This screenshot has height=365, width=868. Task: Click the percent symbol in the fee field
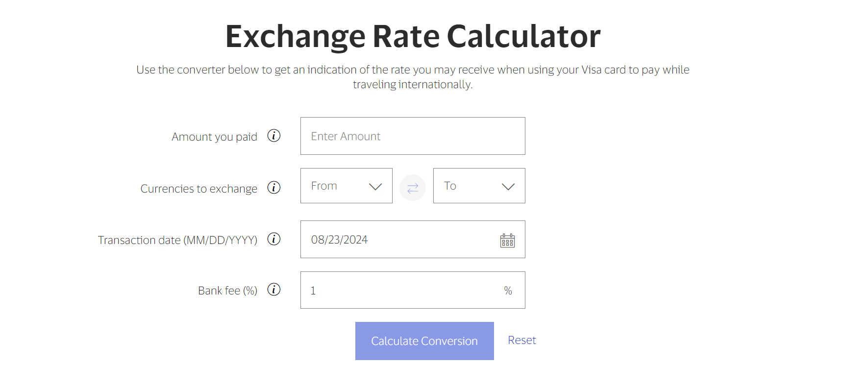tap(508, 290)
